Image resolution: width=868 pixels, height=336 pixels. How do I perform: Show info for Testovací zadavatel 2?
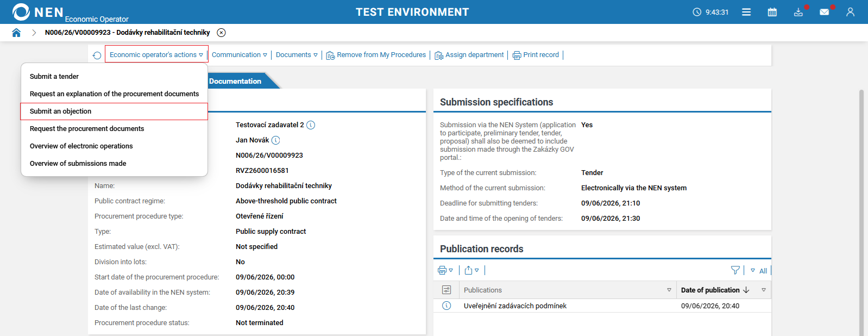pos(311,125)
